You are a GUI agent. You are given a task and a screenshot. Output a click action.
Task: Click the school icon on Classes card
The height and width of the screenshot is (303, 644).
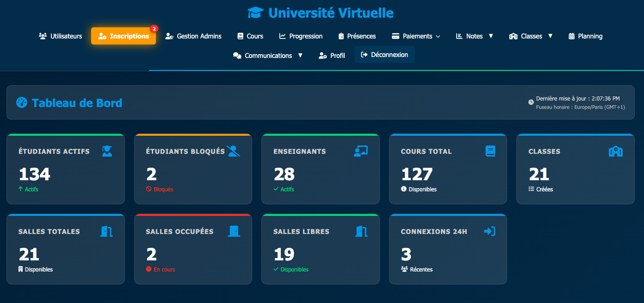615,151
